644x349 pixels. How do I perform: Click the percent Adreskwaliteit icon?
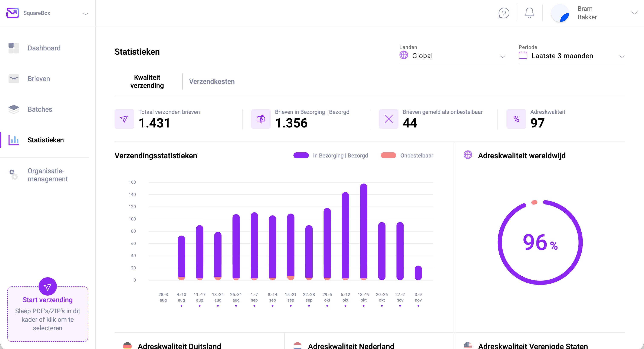(x=516, y=119)
